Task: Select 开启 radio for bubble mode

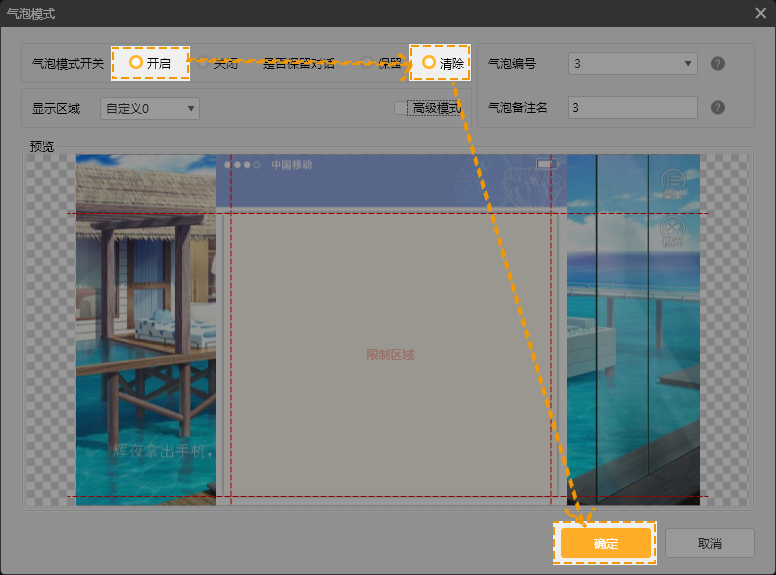Action: 136,63
